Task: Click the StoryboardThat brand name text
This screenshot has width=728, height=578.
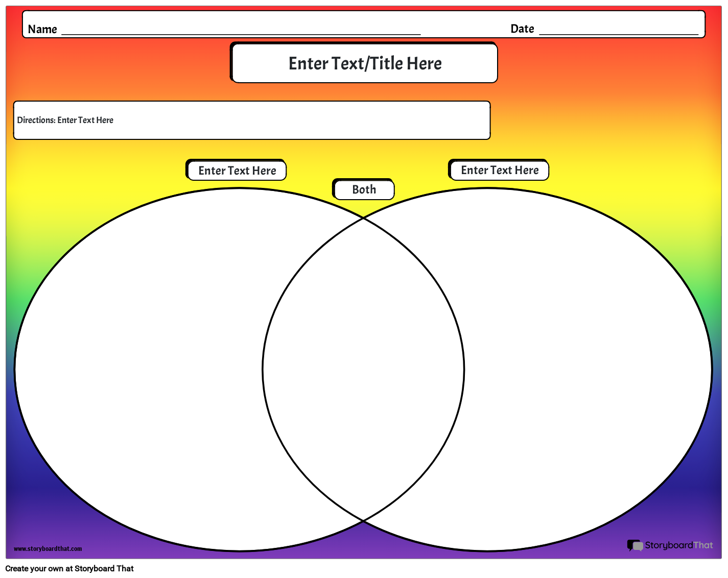Action: [678, 545]
